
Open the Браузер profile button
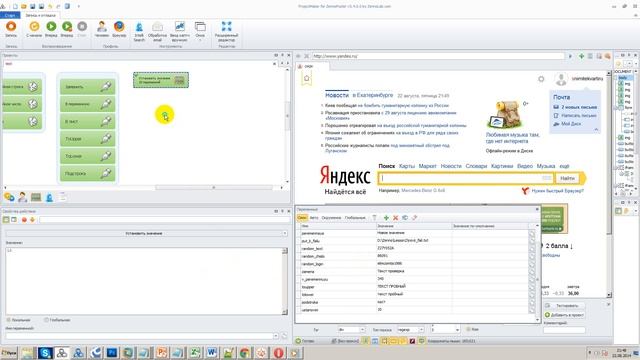(119, 29)
